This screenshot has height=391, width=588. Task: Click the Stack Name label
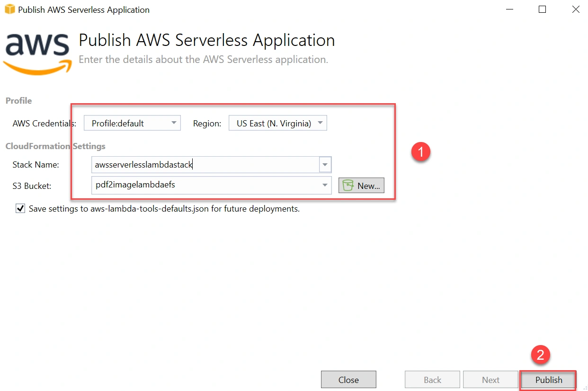[36, 165]
